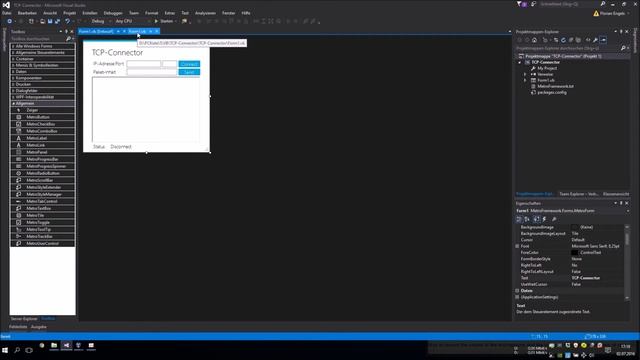Click the Starten run button
This screenshot has width=640, height=360.
tap(164, 21)
